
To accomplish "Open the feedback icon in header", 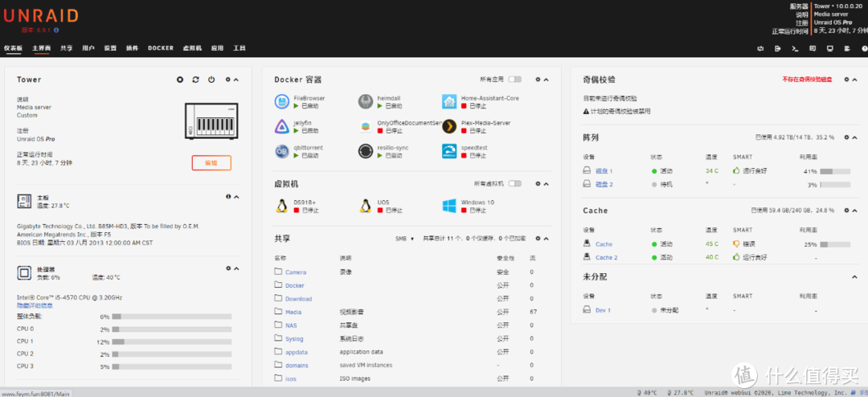I will tap(812, 49).
